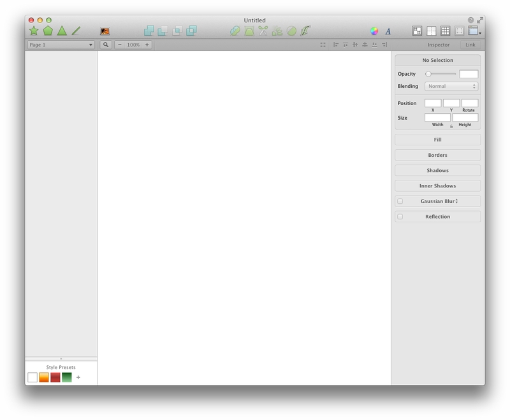
Task: Enable the Reflection checkbox
Action: click(401, 216)
